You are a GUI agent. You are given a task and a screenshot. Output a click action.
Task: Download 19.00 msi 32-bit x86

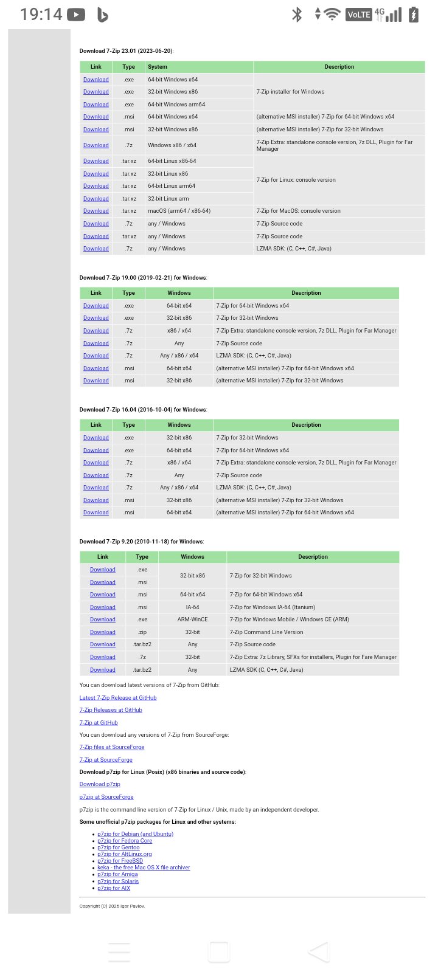coord(96,381)
